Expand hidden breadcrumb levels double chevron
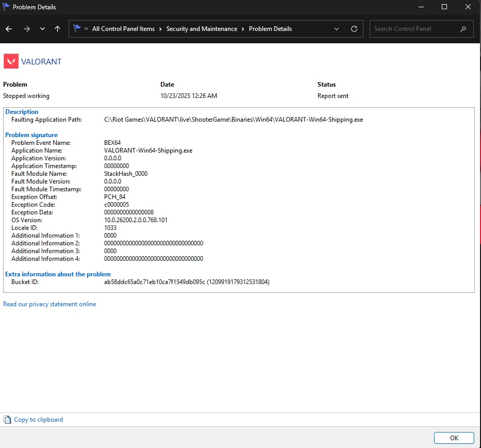 86,29
